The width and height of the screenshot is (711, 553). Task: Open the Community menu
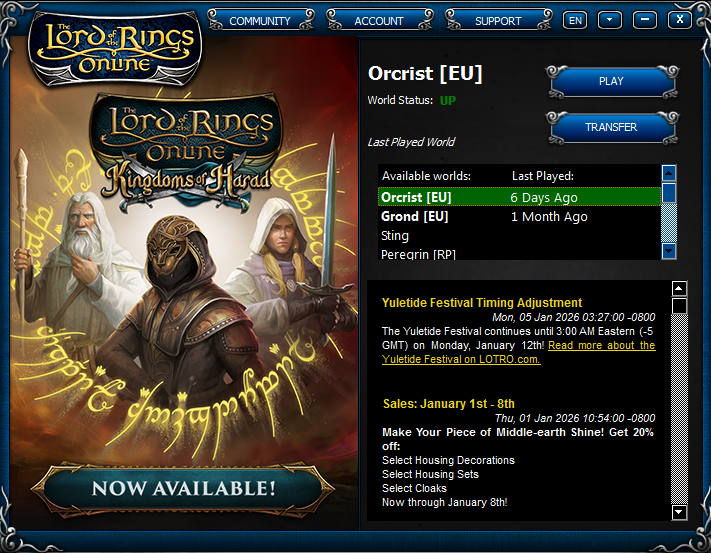[260, 20]
